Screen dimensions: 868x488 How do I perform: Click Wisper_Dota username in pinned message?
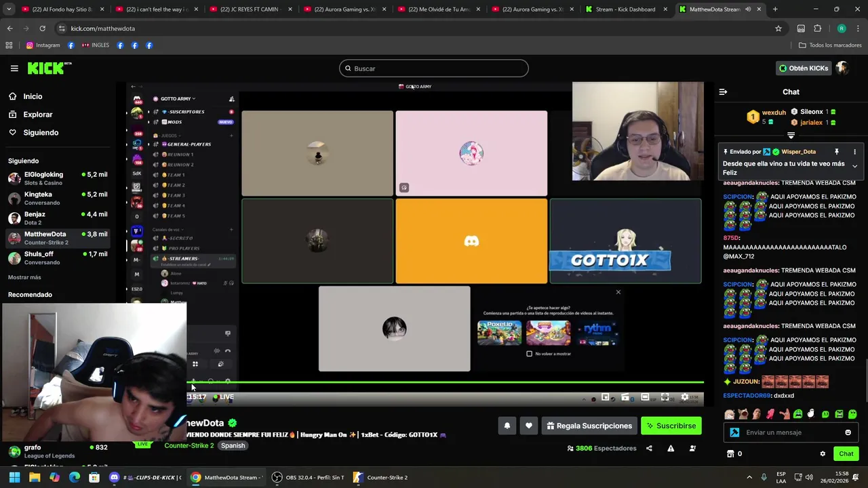pyautogui.click(x=798, y=152)
